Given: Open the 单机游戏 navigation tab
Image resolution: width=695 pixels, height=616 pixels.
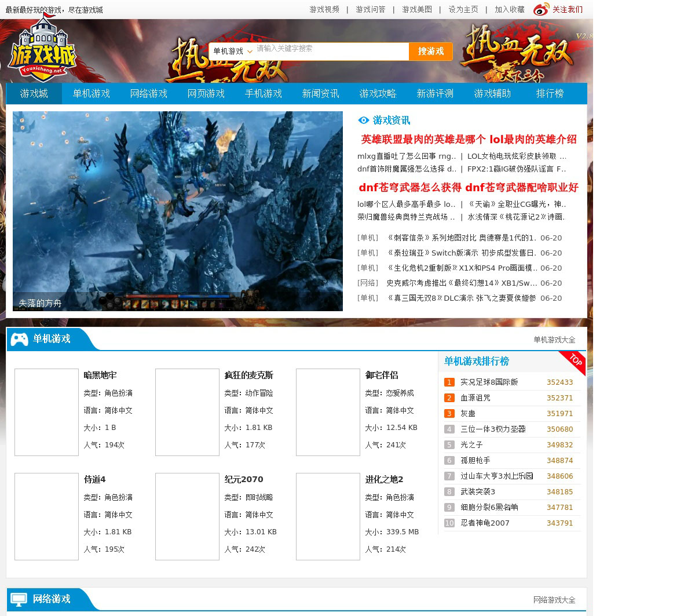Looking at the screenshot, I should click(x=92, y=93).
